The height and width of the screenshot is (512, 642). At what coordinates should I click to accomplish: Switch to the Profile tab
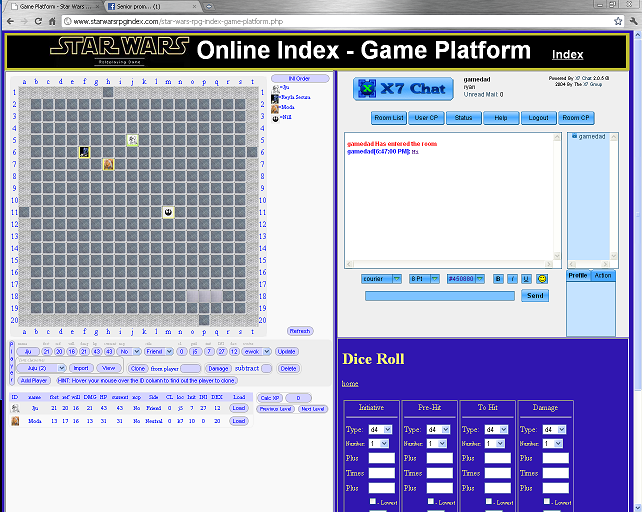coord(578,276)
